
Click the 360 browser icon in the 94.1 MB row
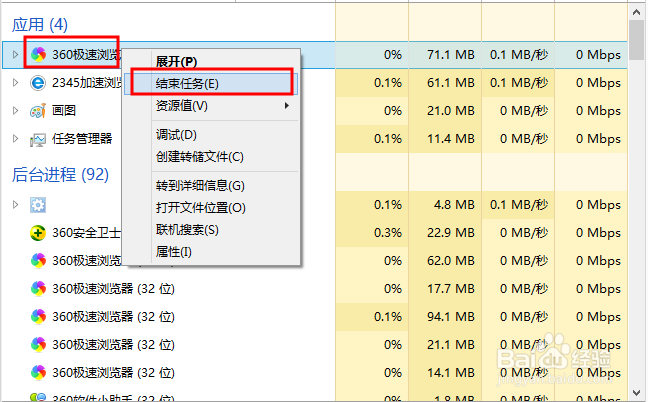pyautogui.click(x=38, y=316)
